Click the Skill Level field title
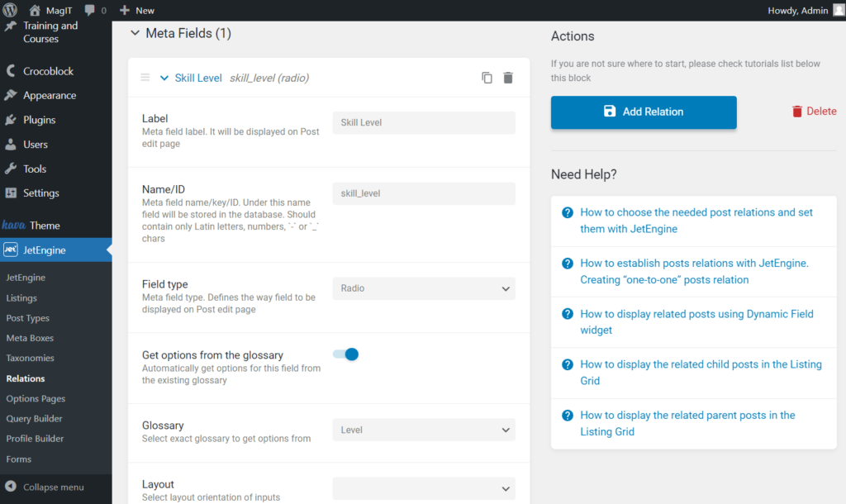This screenshot has width=846, height=504. 198,78
